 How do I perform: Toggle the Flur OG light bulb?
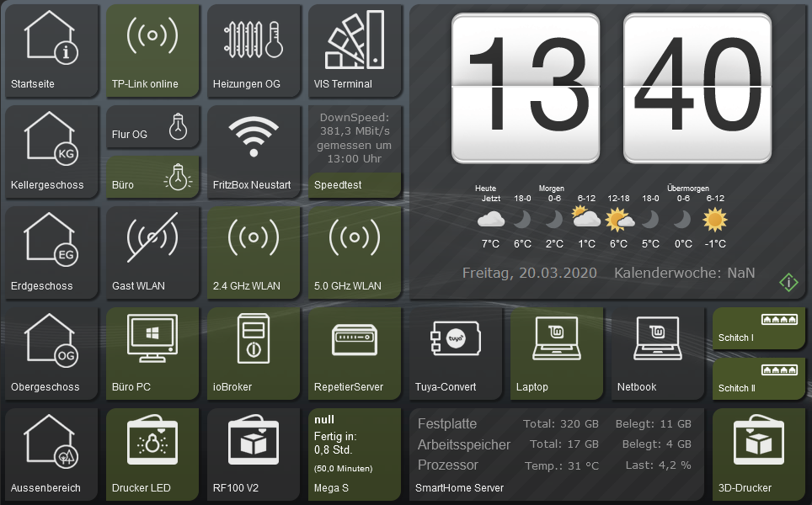177,125
